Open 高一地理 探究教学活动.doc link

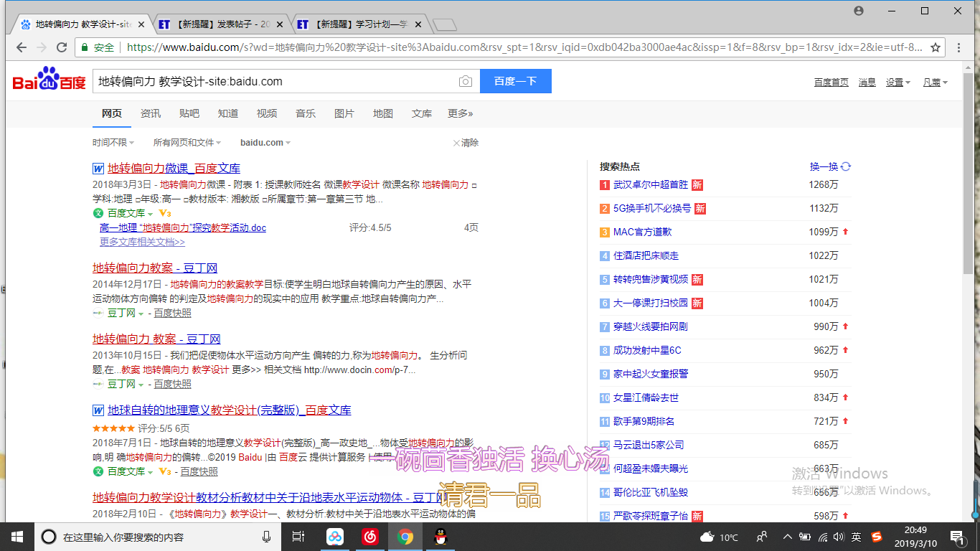(x=183, y=227)
